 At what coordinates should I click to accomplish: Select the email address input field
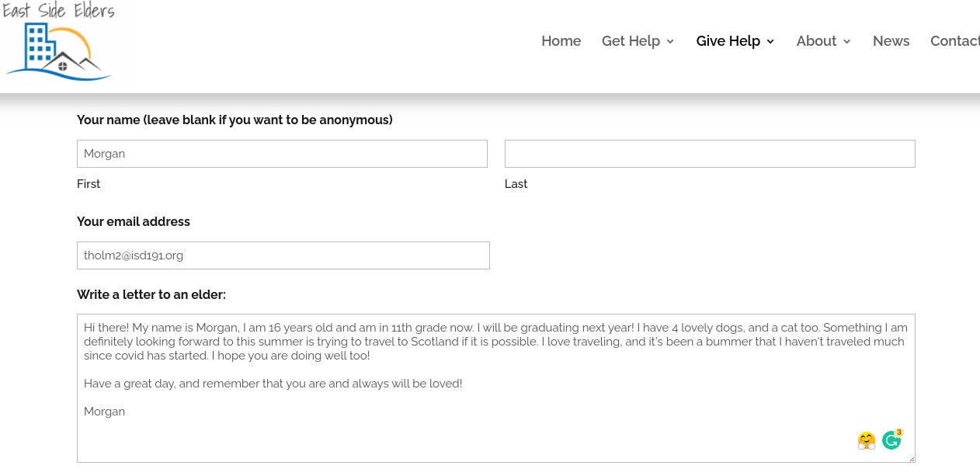283,255
